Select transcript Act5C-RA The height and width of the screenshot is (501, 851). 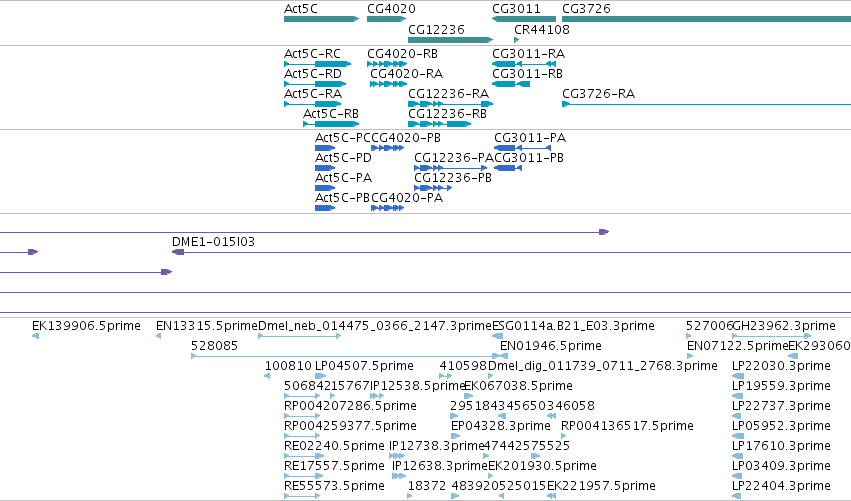coord(313,104)
